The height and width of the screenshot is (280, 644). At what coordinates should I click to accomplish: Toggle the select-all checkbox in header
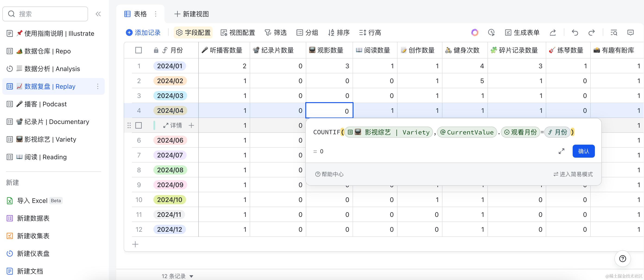pos(139,50)
